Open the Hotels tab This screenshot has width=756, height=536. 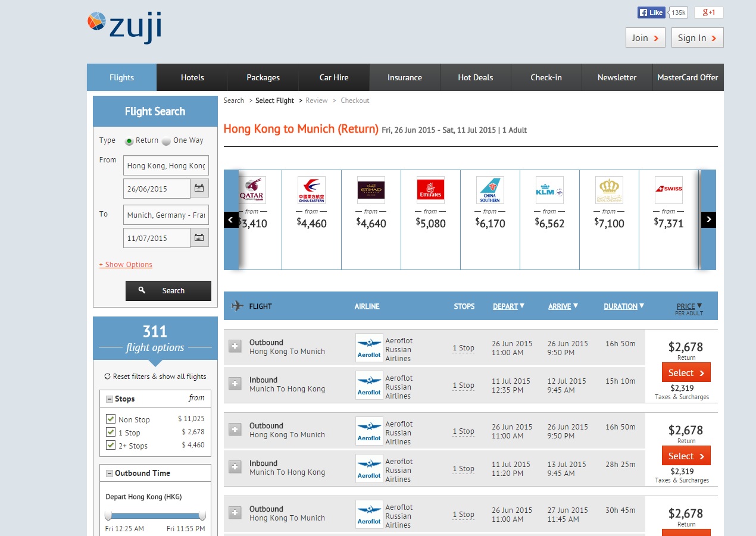click(192, 77)
